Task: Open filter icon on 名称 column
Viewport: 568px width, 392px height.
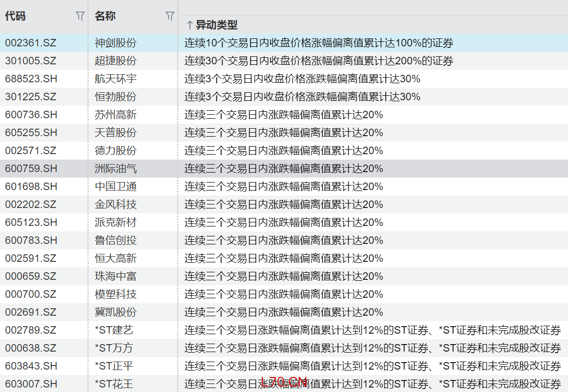Action: pos(170,16)
